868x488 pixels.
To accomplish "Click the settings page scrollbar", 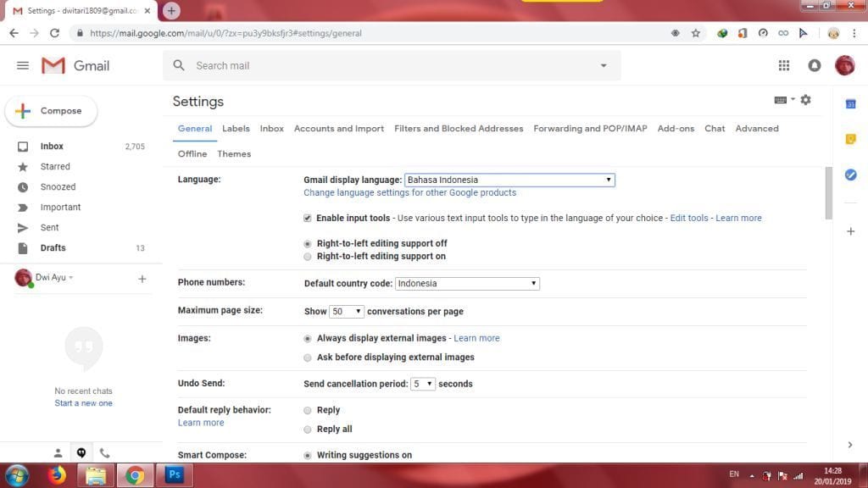I will 829,192.
